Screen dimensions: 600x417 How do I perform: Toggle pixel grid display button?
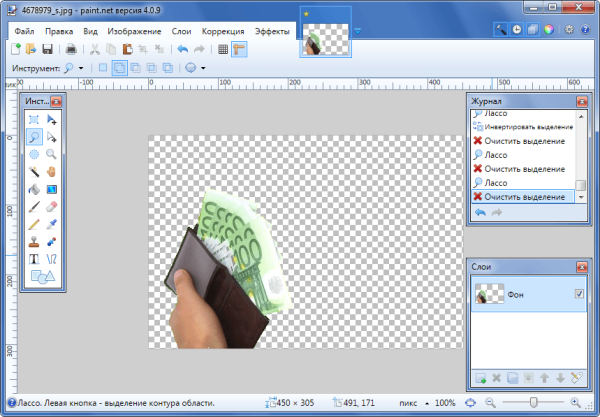(222, 48)
